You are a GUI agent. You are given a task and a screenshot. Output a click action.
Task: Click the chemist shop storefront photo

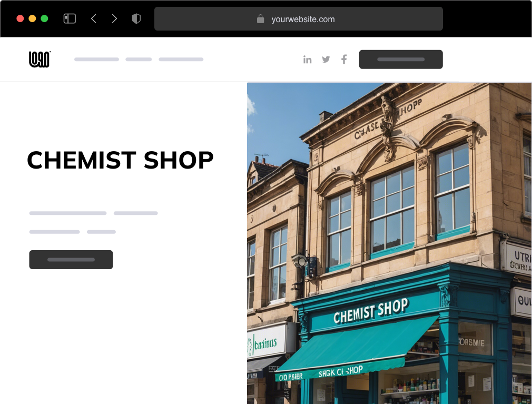389,243
